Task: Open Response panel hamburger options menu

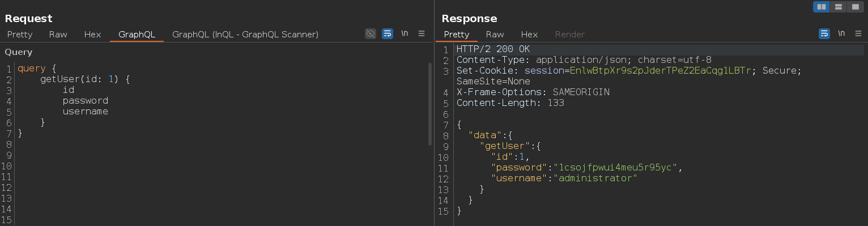Action: (858, 34)
